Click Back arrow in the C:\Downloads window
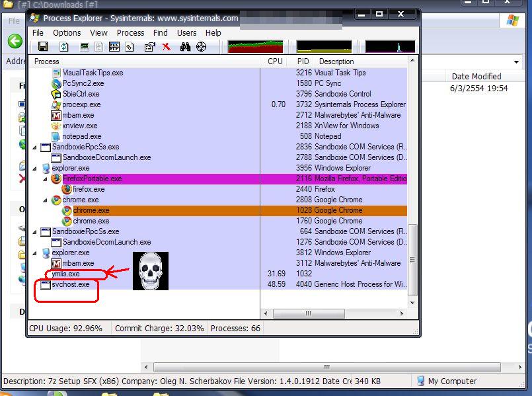532x396 pixels. 15,41
